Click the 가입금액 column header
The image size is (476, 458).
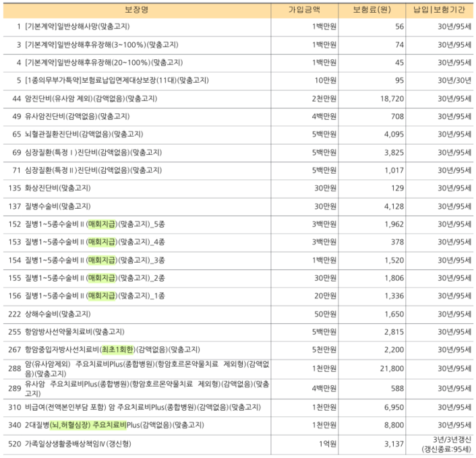304,9
